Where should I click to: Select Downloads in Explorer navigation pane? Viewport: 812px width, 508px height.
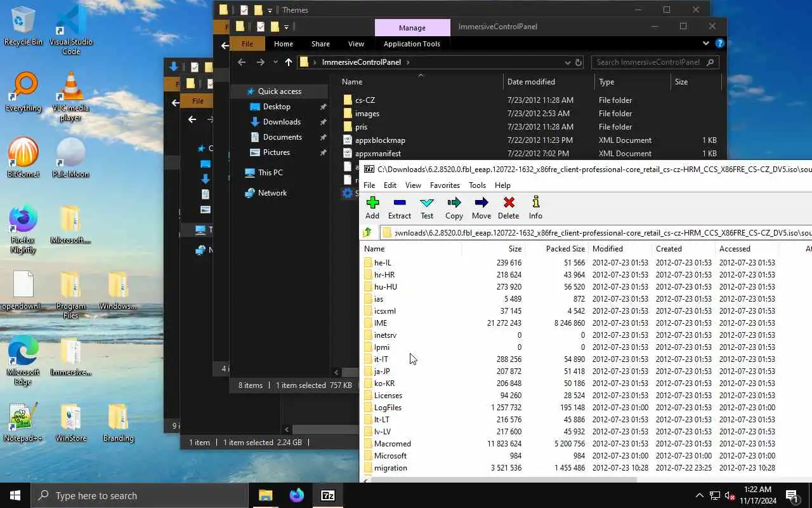pyautogui.click(x=282, y=122)
